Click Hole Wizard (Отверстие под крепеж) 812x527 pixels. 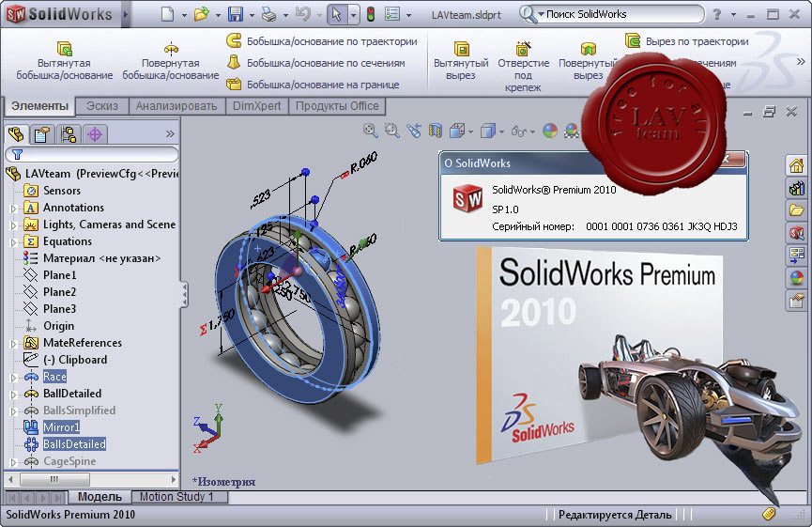[x=523, y=67]
